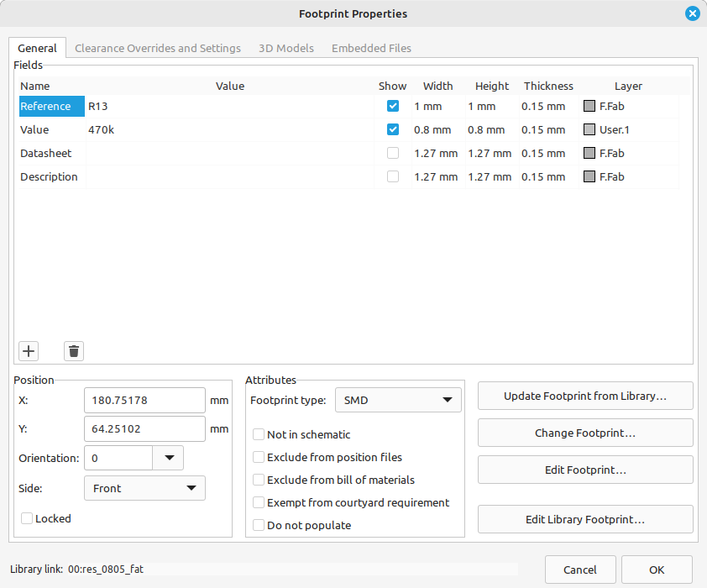The width and height of the screenshot is (707, 588).
Task: Select the 470k value cell
Action: tap(230, 129)
